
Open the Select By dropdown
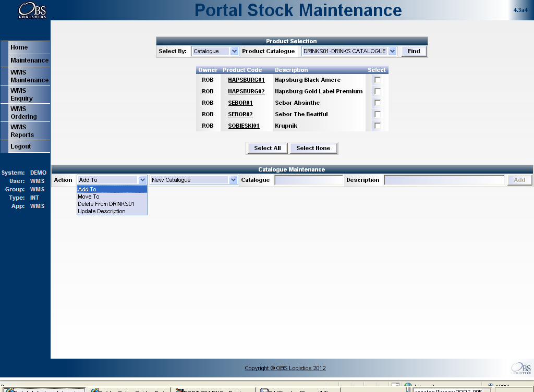[x=215, y=51]
